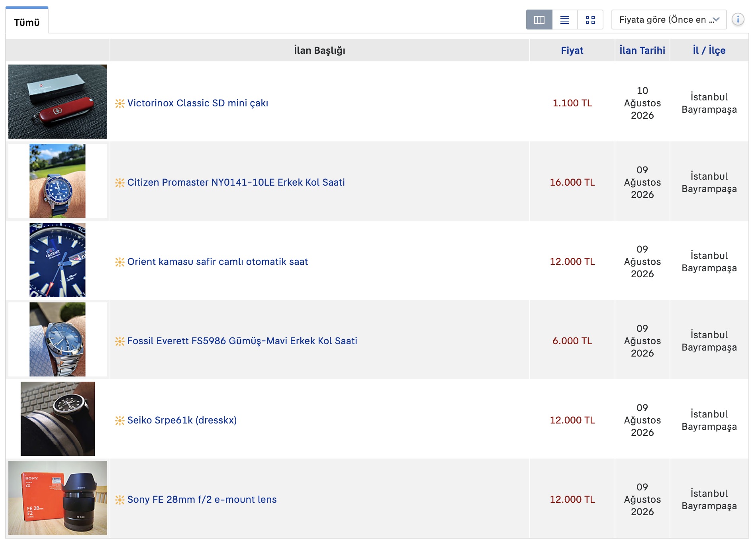Sort by the Fiyat column header
Viewport: 756px width, 545px height.
coord(572,51)
